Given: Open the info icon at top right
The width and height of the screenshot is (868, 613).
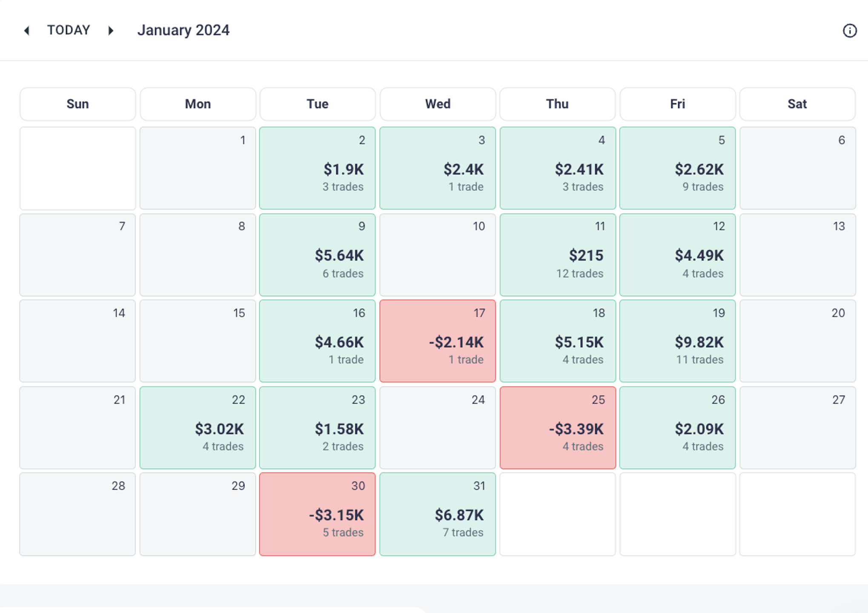Looking at the screenshot, I should click(x=850, y=31).
